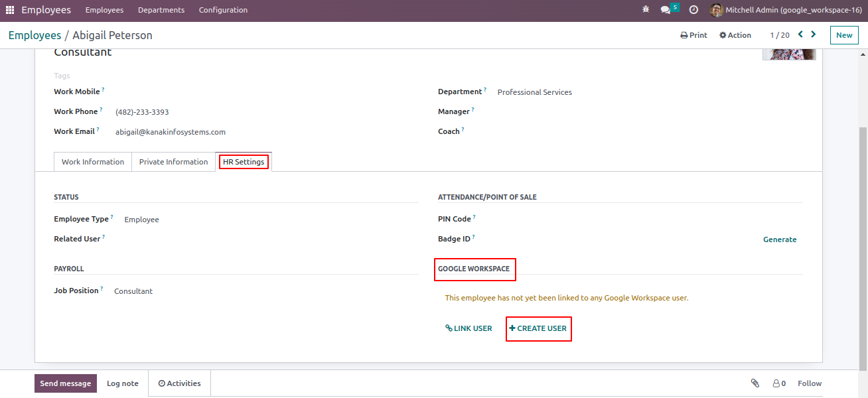Screen dimensions: 868x398
Task: Open the Employees top menu
Action: 104,10
